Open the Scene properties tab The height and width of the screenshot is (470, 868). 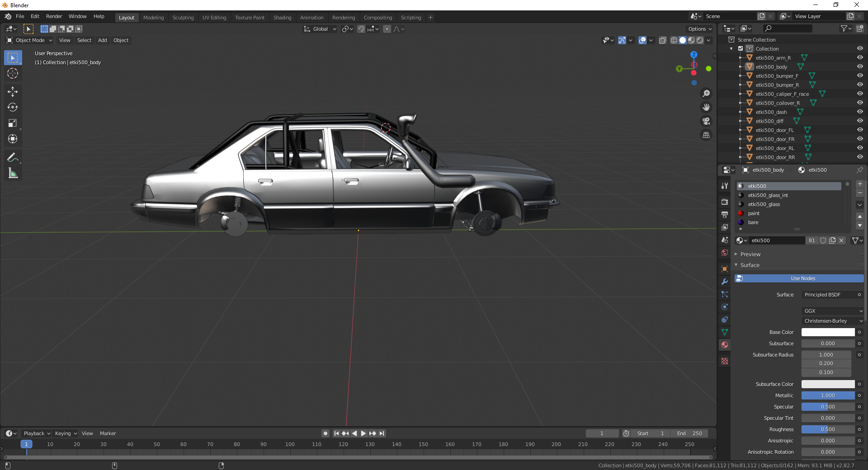(x=725, y=240)
